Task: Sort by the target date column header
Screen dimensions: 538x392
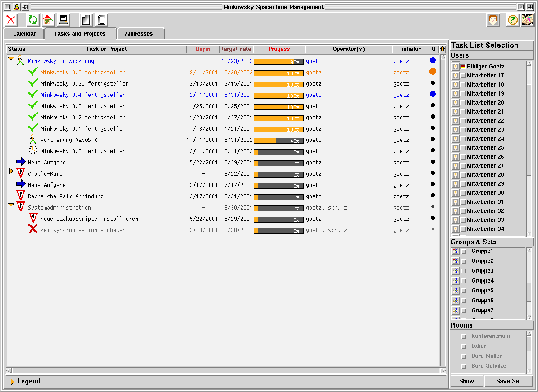Action: click(x=237, y=49)
